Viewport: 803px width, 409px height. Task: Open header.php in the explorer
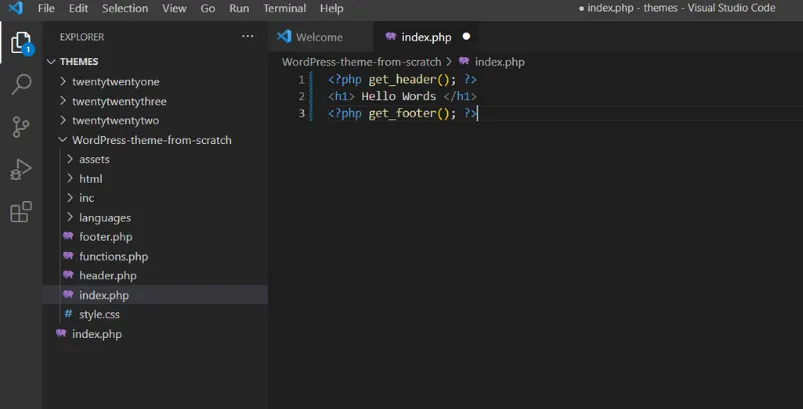pos(155,276)
